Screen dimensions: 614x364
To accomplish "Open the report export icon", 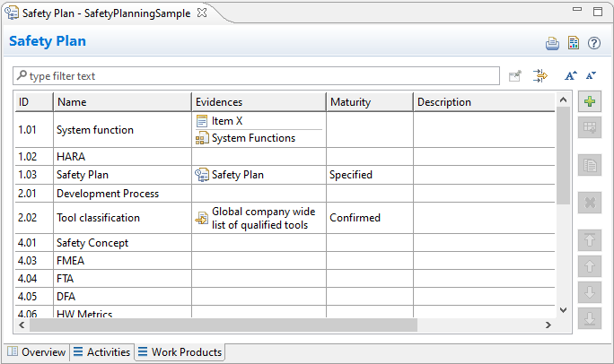I will point(574,43).
